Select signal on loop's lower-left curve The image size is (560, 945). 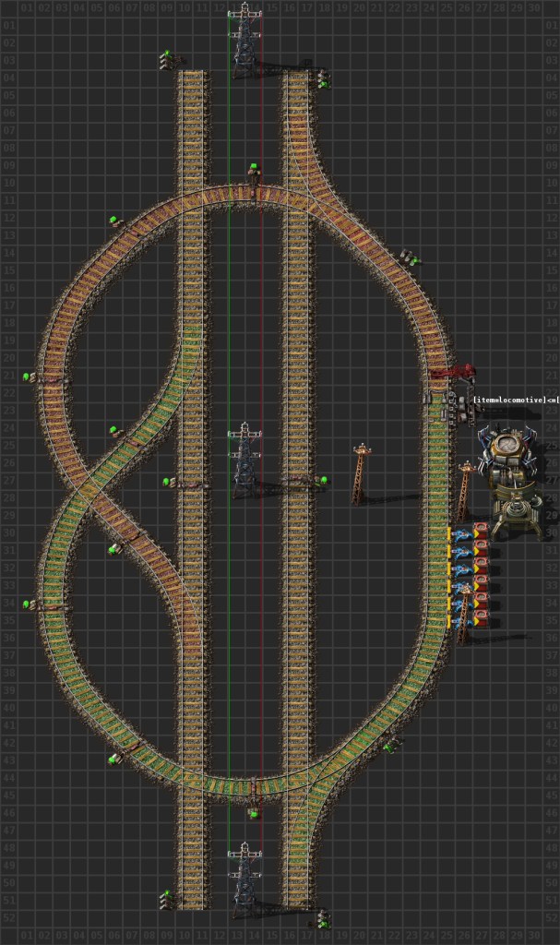pyautogui.click(x=115, y=760)
